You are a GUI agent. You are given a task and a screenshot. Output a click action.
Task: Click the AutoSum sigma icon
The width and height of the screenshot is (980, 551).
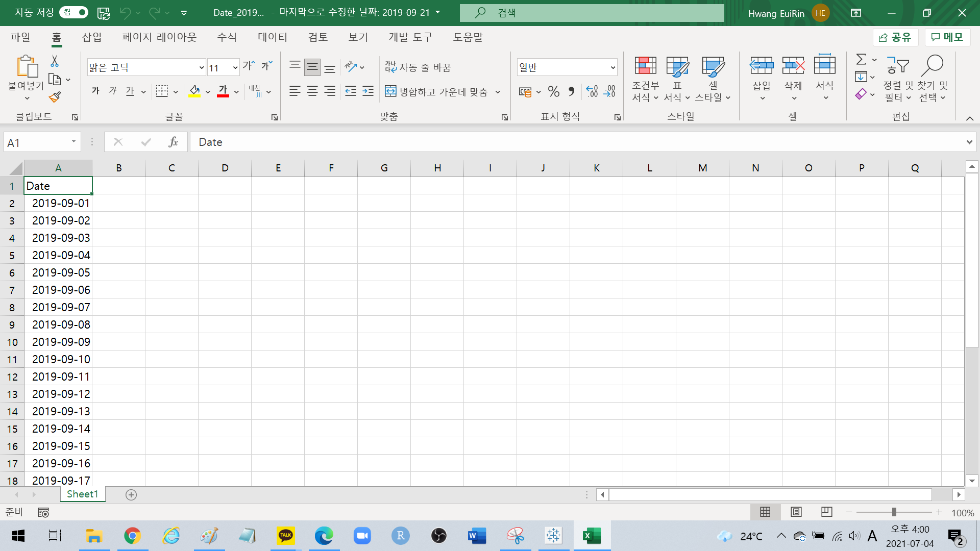point(861,59)
